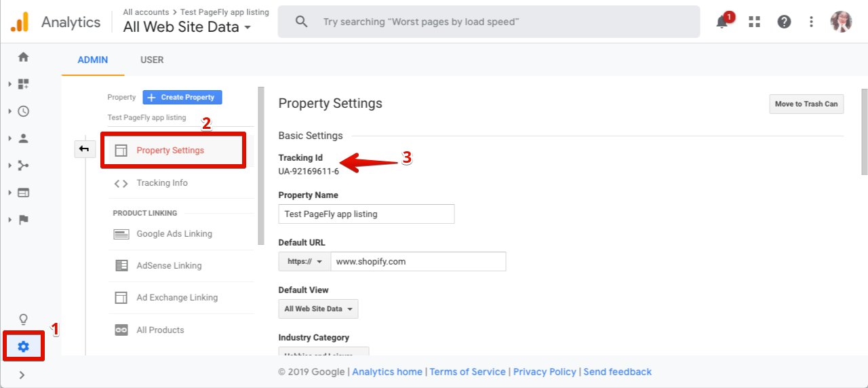Click the Create Property button
The width and height of the screenshot is (868, 388).
click(182, 97)
